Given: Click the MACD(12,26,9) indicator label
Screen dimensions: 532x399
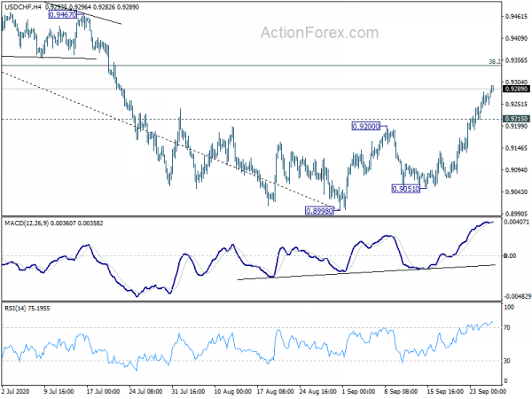Looking at the screenshot, I should (27, 223).
